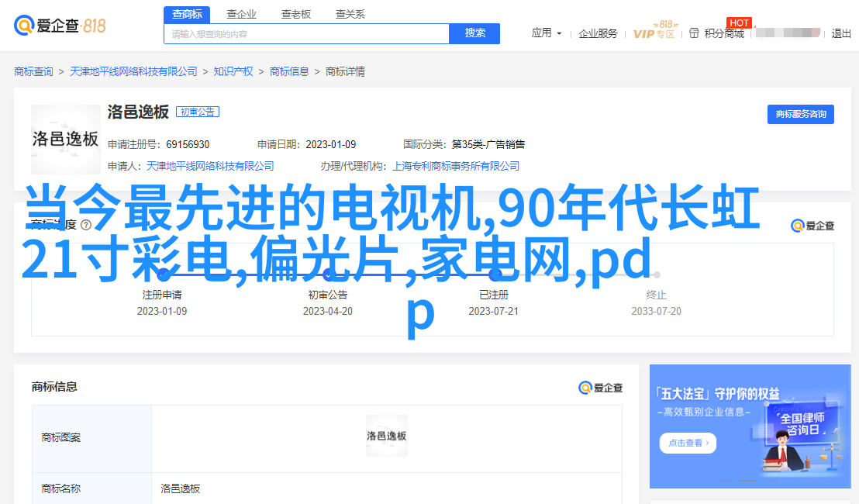Open agency 上海专利商标事务所有限公司 link

456,166
